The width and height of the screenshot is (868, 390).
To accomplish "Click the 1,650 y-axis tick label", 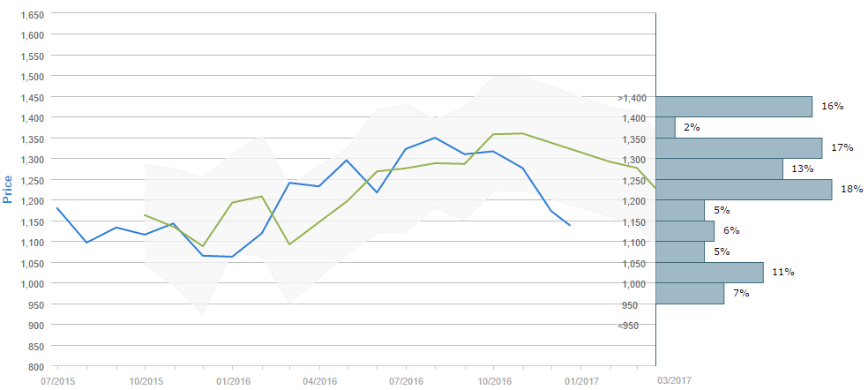I will point(32,16).
